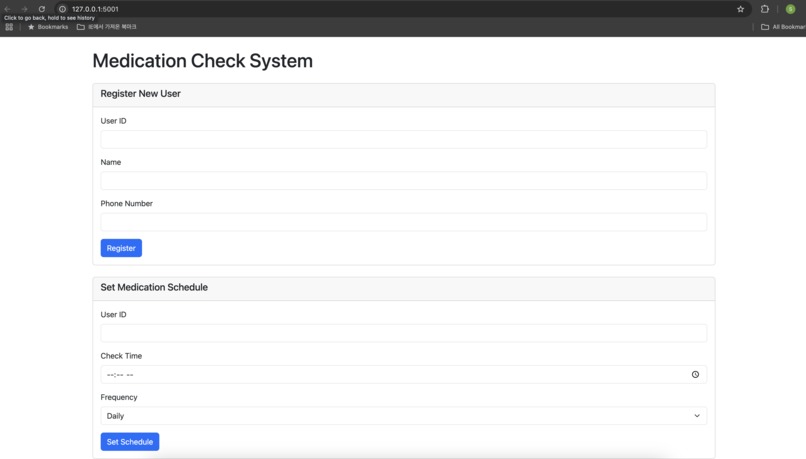Open the browser extensions puzzle icon
The height and width of the screenshot is (459, 806).
point(765,9)
